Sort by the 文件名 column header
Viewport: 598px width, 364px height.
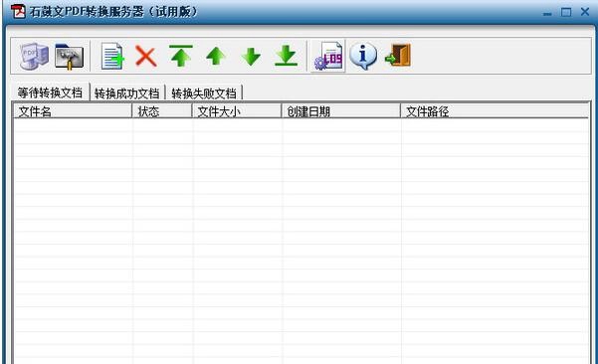(x=73, y=111)
